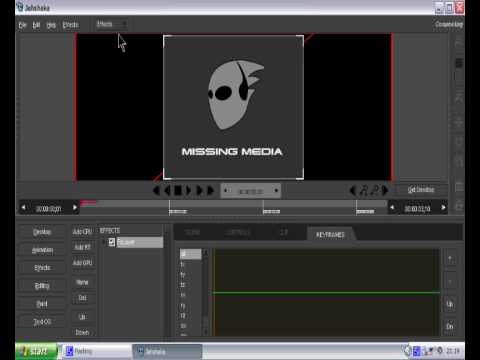Click Up button beside keyframe graph
Image resolution: width=480 pixels, height=360 pixels.
click(x=450, y=304)
